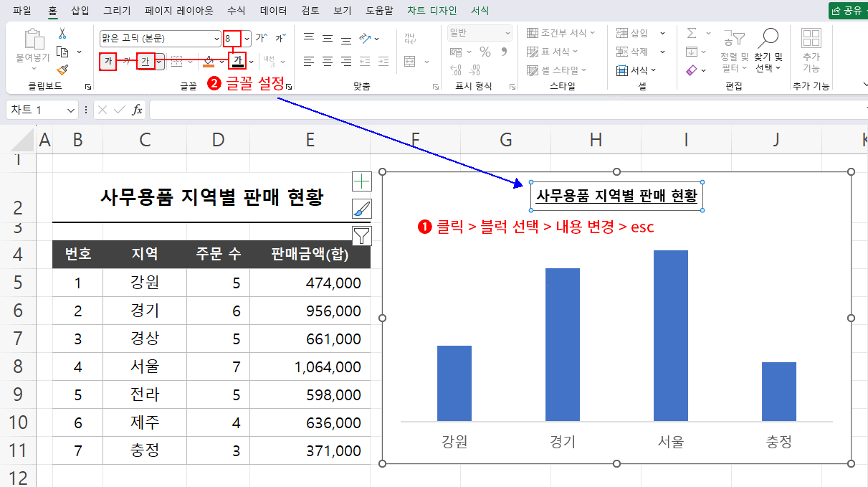Image resolution: width=868 pixels, height=487 pixels.
Task: Select column header E
Action: click(x=310, y=140)
